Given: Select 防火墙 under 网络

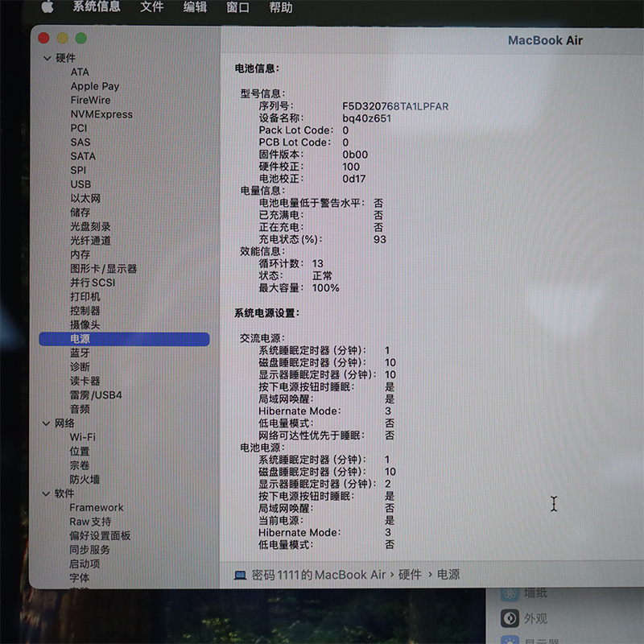Looking at the screenshot, I should pos(85,479).
